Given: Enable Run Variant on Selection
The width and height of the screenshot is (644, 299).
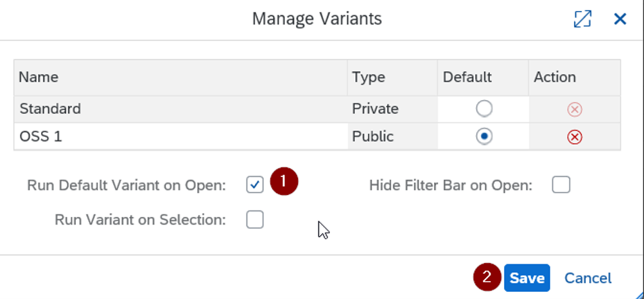Looking at the screenshot, I should tap(255, 220).
